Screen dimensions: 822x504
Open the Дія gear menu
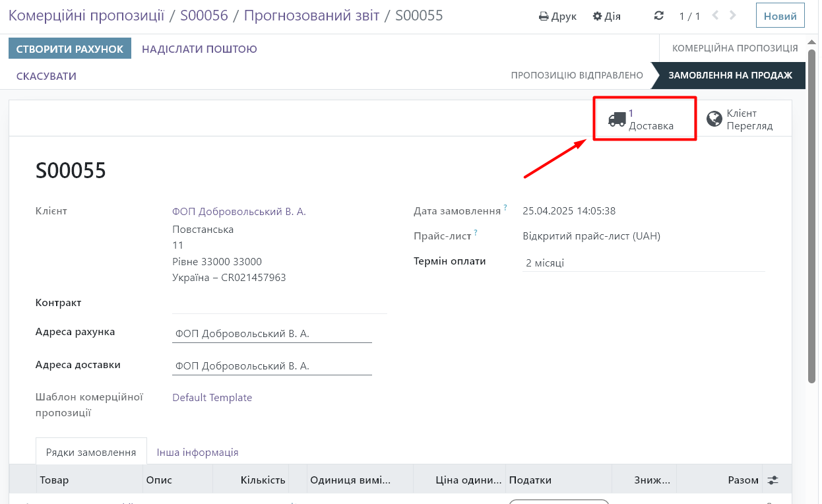coord(606,16)
